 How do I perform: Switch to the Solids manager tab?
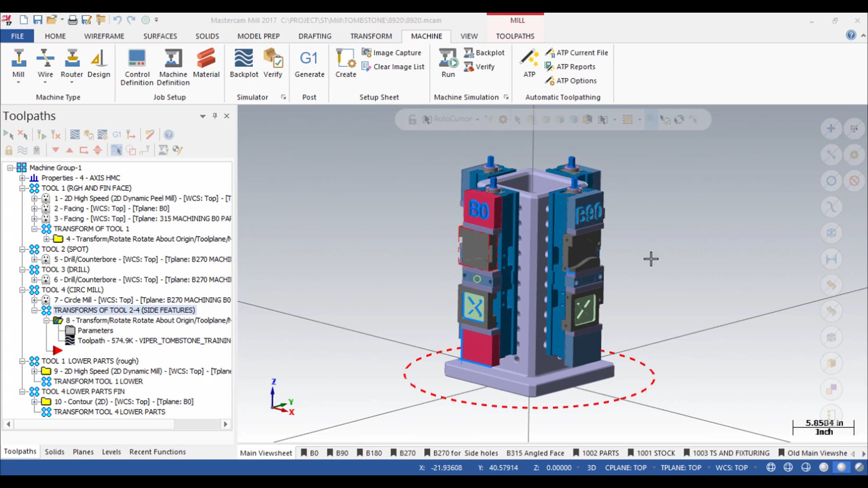54,452
